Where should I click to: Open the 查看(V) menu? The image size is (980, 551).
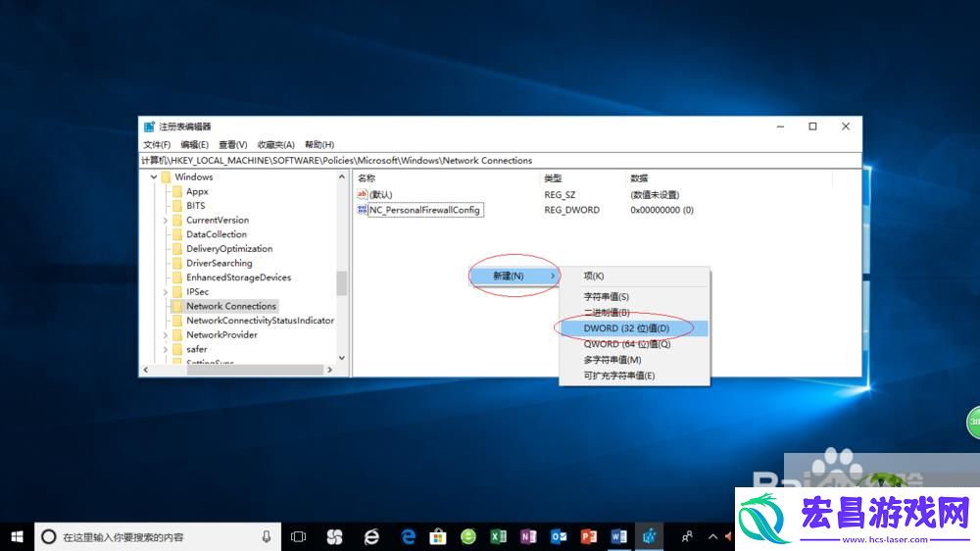pos(232,144)
